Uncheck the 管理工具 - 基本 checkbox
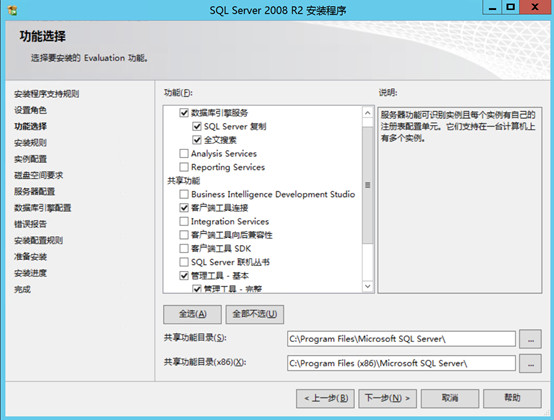 184,276
